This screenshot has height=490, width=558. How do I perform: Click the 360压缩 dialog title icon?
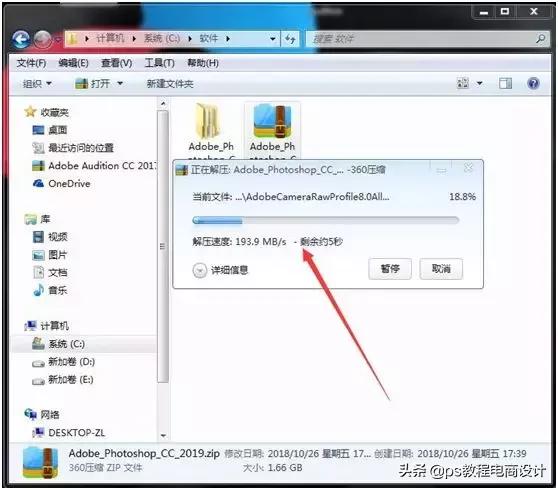(x=182, y=170)
